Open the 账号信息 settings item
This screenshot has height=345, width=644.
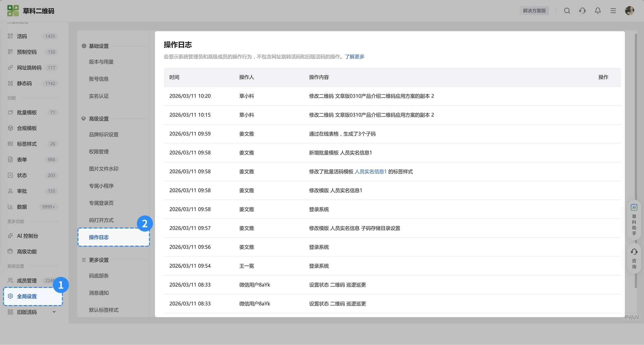point(99,79)
